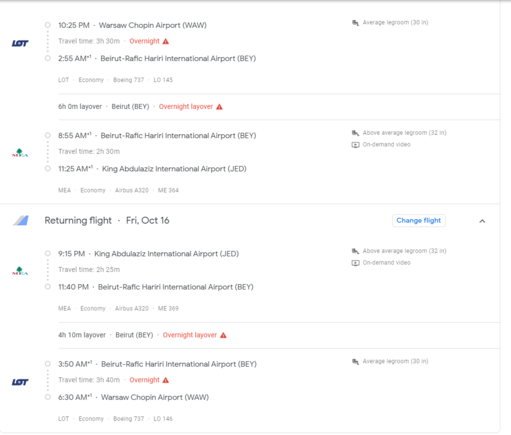Select the 10:25 PM Warsaw Chopin Airport departure line
511x435 pixels.
point(132,25)
